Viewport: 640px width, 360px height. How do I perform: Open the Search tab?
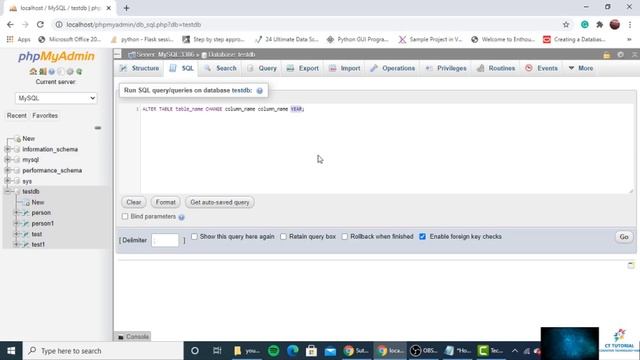coord(220,68)
